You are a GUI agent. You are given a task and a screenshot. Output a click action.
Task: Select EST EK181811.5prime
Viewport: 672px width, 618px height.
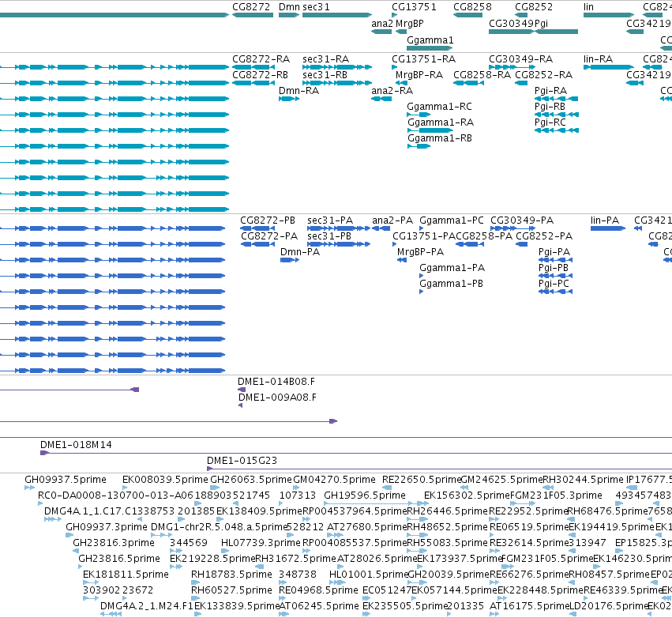pyautogui.click(x=126, y=575)
